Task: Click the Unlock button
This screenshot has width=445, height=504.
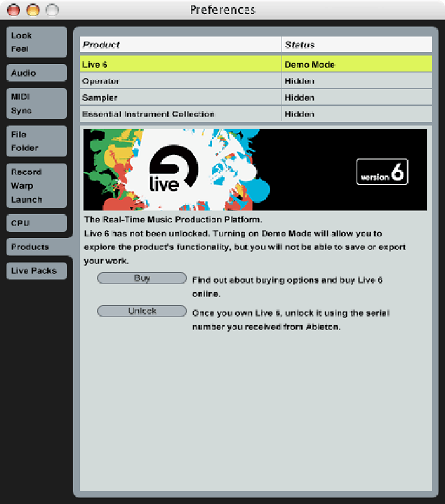Action: pyautogui.click(x=142, y=311)
